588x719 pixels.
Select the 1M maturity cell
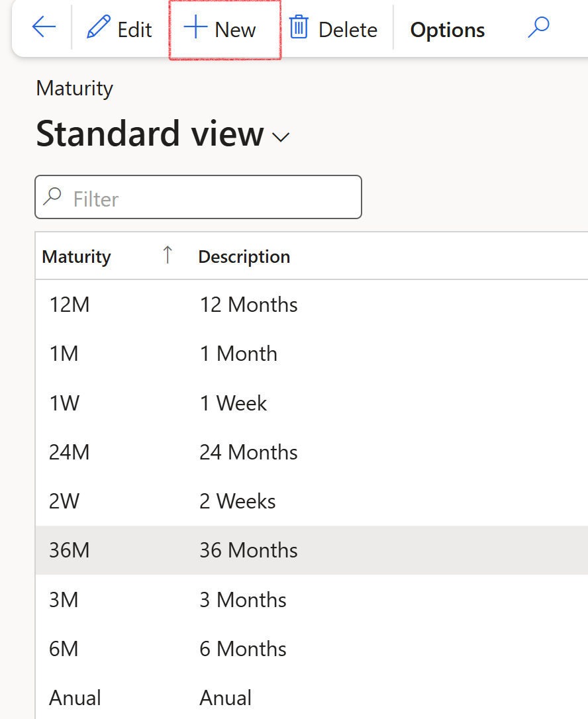(64, 354)
